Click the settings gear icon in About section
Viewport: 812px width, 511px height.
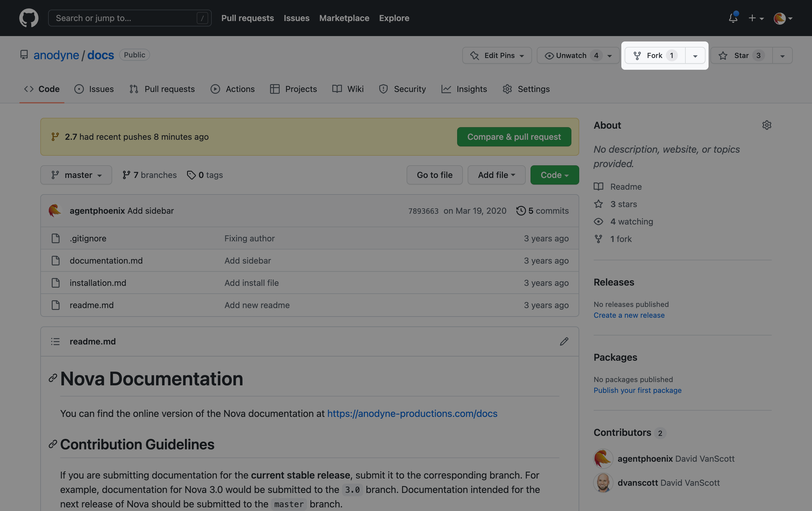(767, 125)
